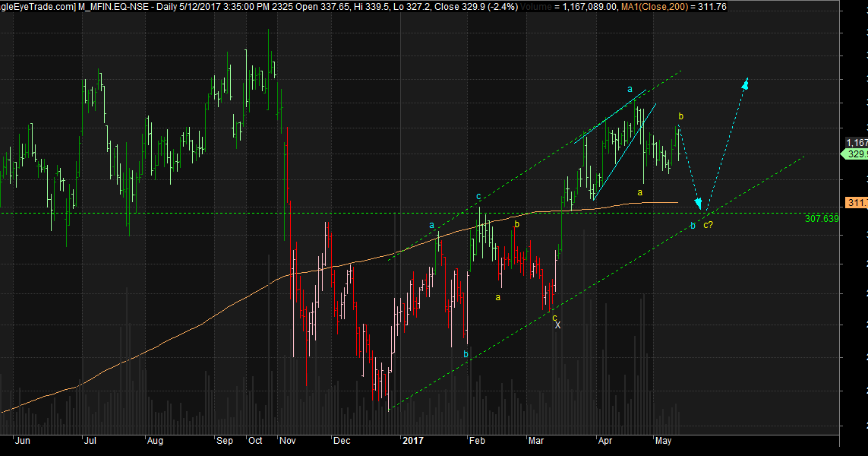Image resolution: width=868 pixels, height=456 pixels.
Task: Click the Nov label on date axis
Action: click(x=289, y=441)
